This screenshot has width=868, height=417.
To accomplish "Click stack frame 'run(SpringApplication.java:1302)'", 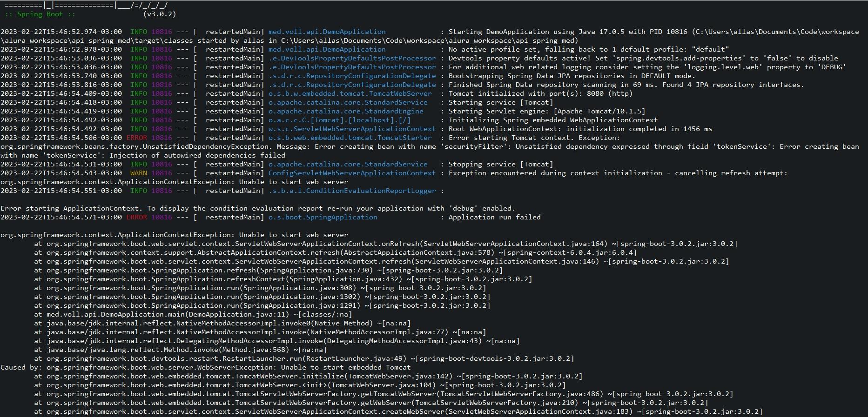I will (x=262, y=297).
